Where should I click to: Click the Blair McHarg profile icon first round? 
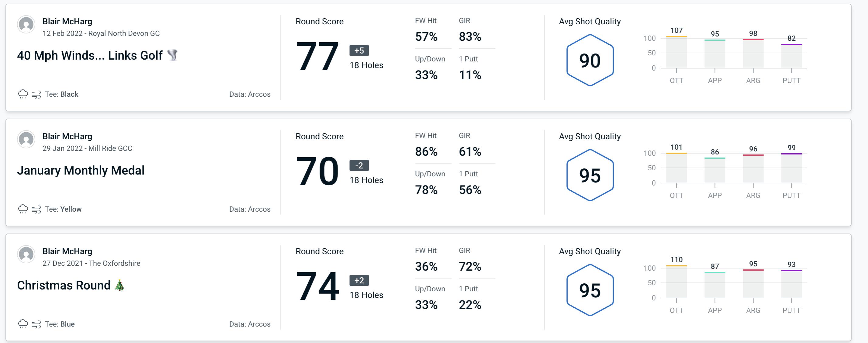tap(26, 26)
